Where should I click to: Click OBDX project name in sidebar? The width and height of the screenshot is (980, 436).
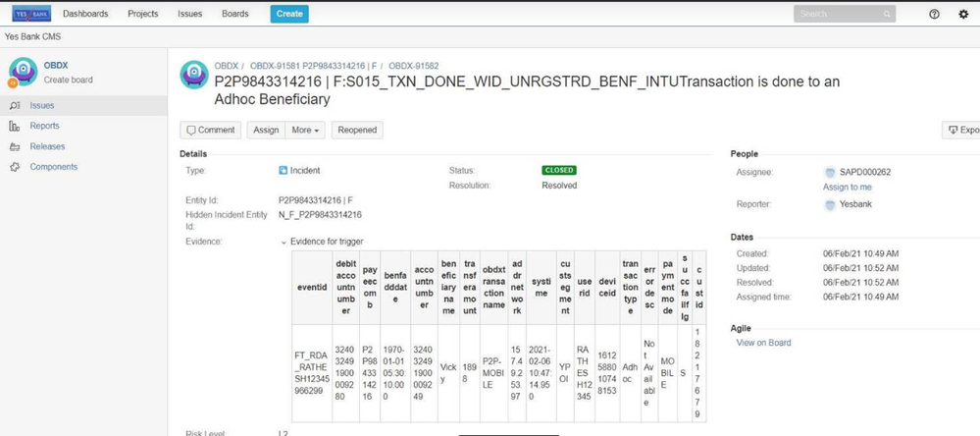click(56, 66)
